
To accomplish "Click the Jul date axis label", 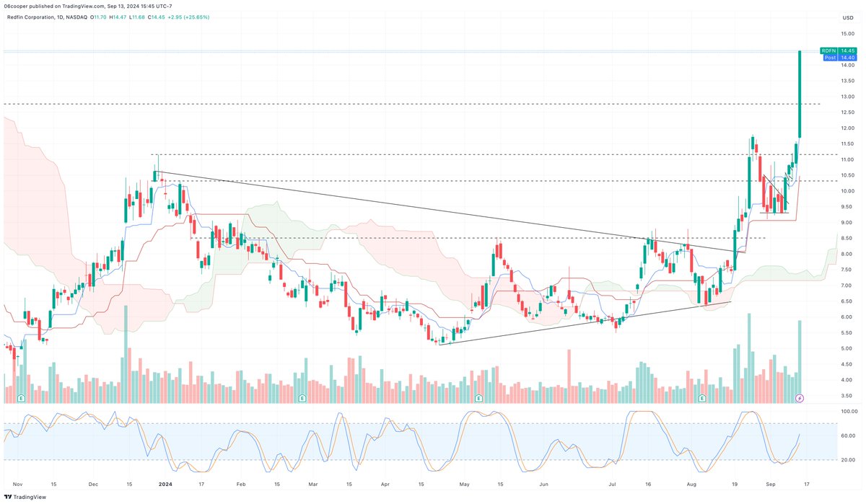I will click(613, 484).
